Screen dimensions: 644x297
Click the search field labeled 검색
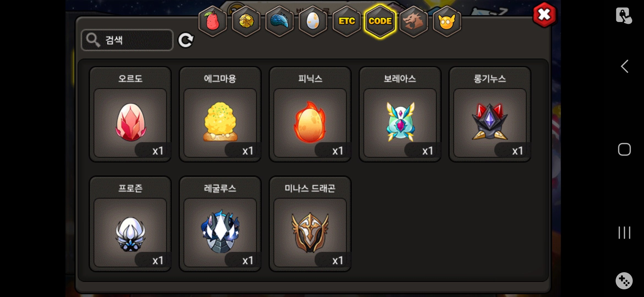pyautogui.click(x=127, y=40)
